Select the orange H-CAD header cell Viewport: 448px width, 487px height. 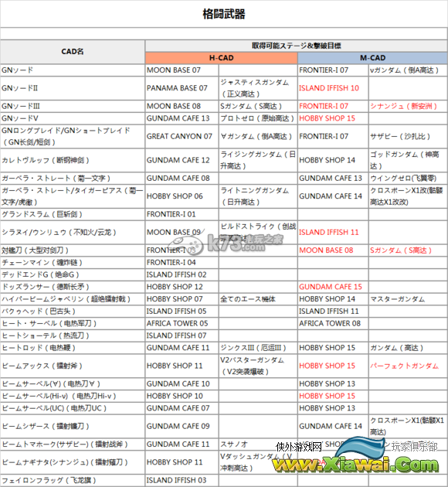pyautogui.click(x=221, y=58)
